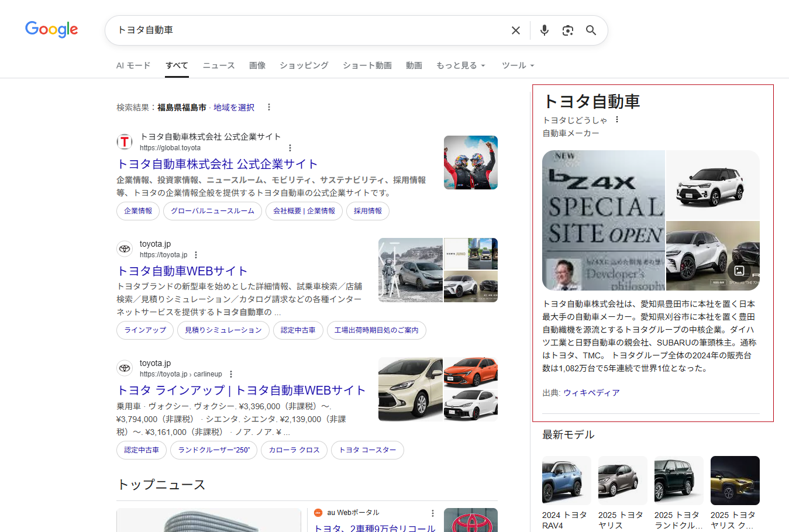
Task: Open the ウィキペディア source link
Action: (591, 393)
